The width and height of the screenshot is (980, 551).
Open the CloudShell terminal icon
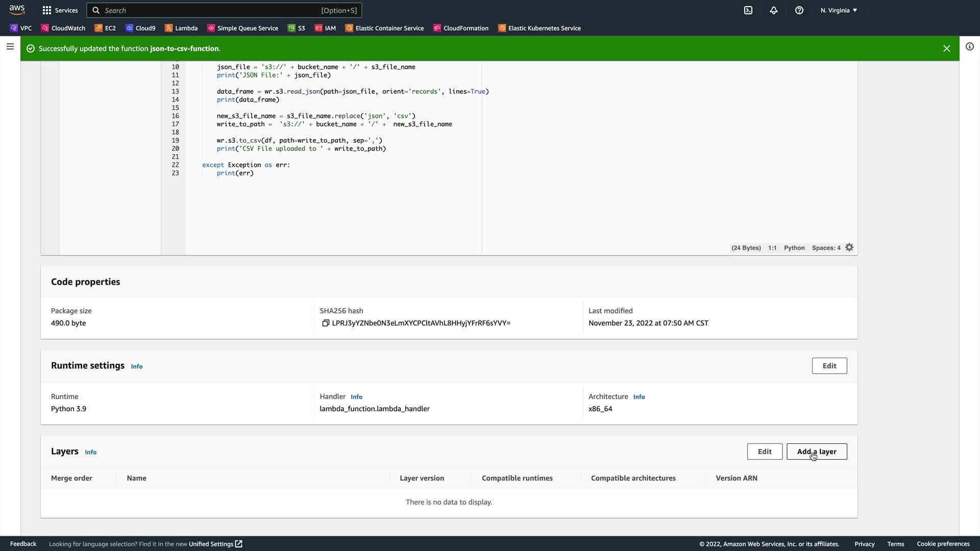coord(748,10)
